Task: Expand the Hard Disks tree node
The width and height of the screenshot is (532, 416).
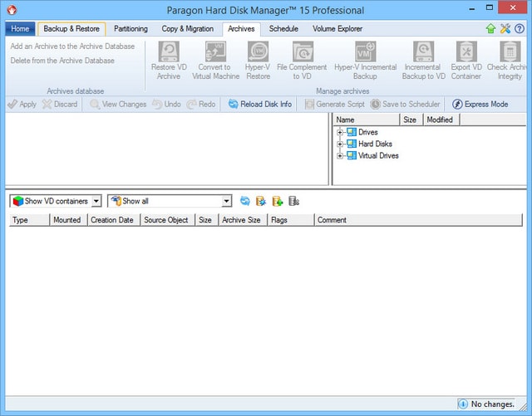Action: [340, 144]
